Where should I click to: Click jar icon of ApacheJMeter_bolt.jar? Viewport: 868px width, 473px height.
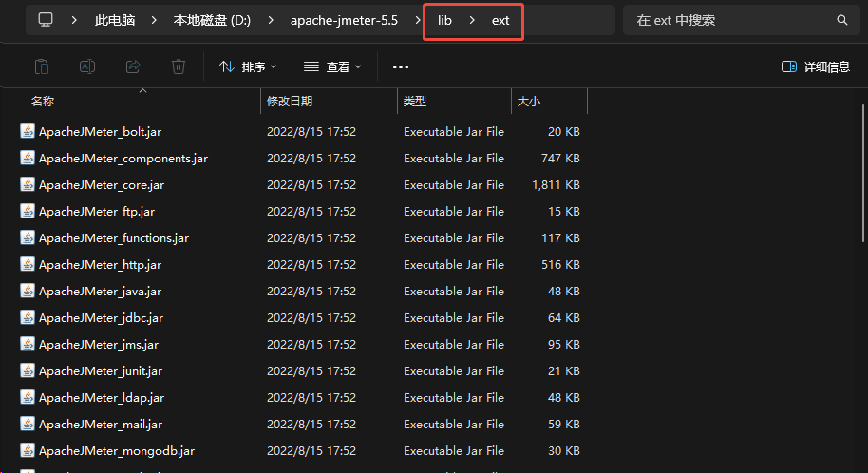(x=28, y=131)
